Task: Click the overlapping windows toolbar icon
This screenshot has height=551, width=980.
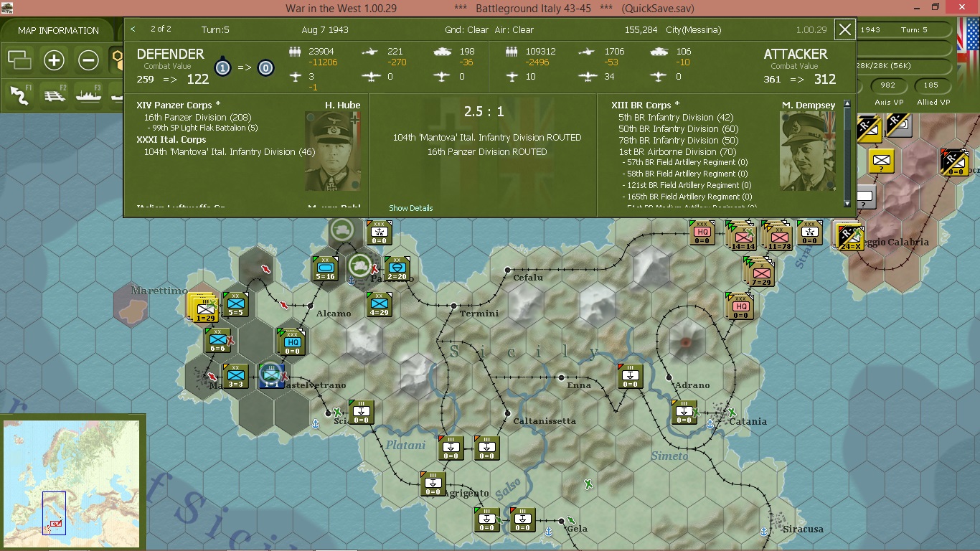Action: coord(19,60)
